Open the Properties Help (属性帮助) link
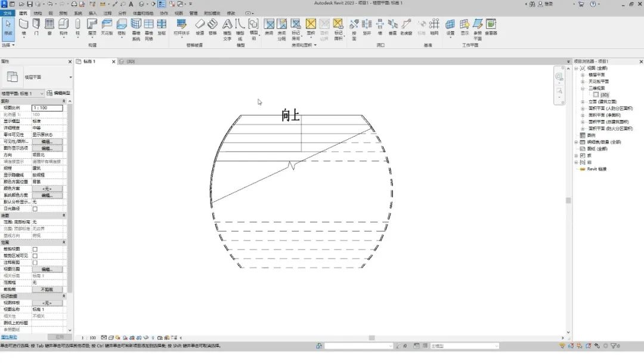 pyautogui.click(x=9, y=337)
